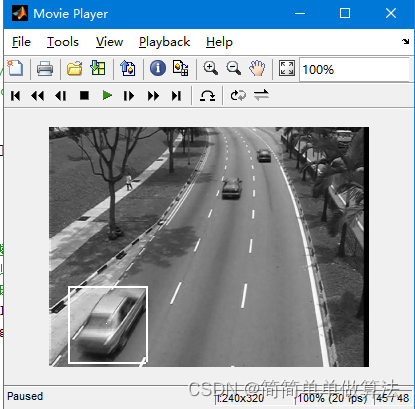Screen dimensions: 415x409
Task: Open the File menu
Action: click(21, 42)
